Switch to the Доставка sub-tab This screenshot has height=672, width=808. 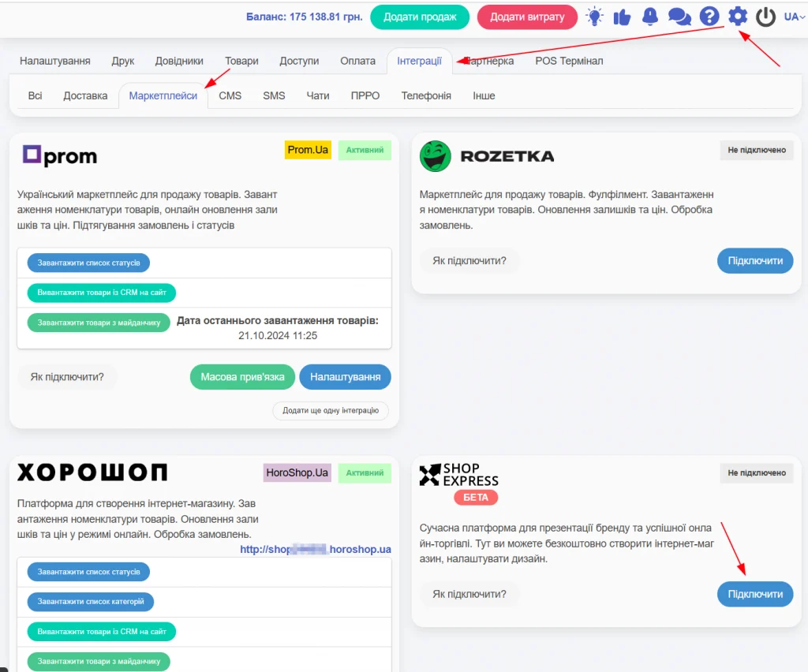click(85, 95)
